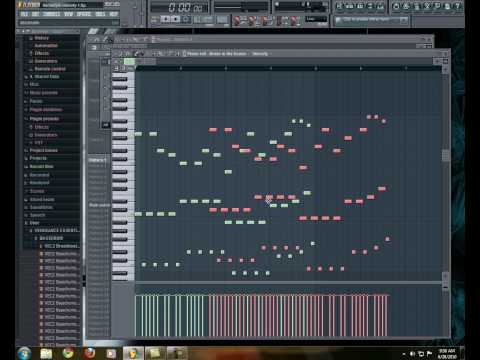
Task: Collapse Plugin presets folder
Action: pos(44,118)
